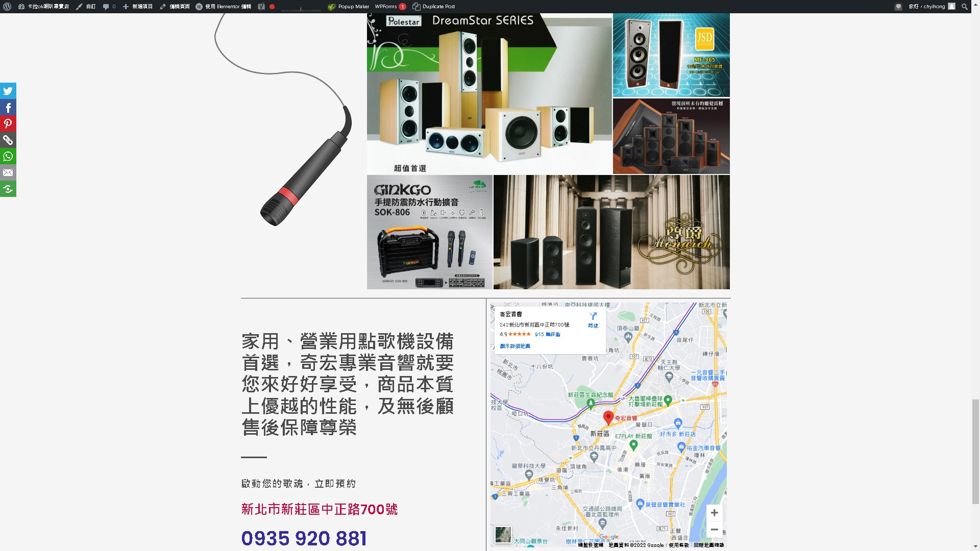Viewport: 980px width, 551px height.
Task: Click the Google logo on the map
Action: [x=609, y=537]
